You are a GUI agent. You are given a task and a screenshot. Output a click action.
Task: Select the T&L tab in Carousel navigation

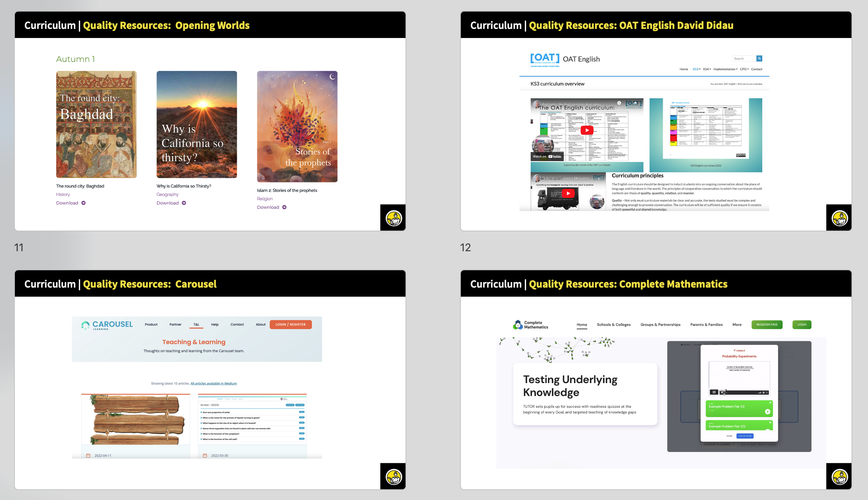coord(196,325)
